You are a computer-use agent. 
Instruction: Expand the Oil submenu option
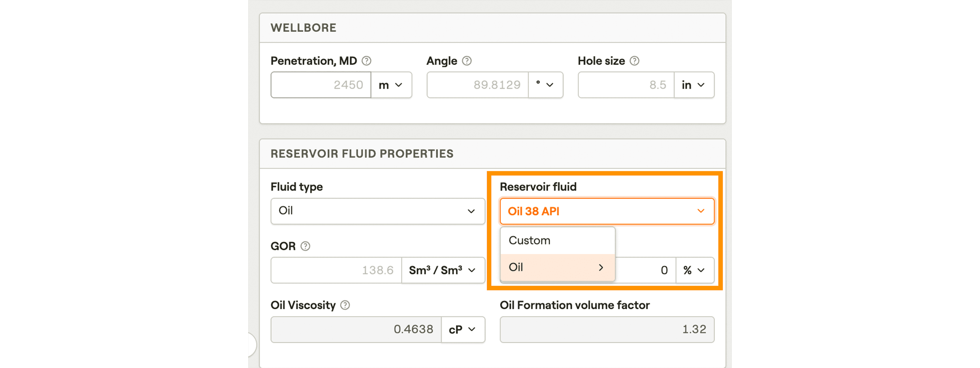click(x=557, y=267)
